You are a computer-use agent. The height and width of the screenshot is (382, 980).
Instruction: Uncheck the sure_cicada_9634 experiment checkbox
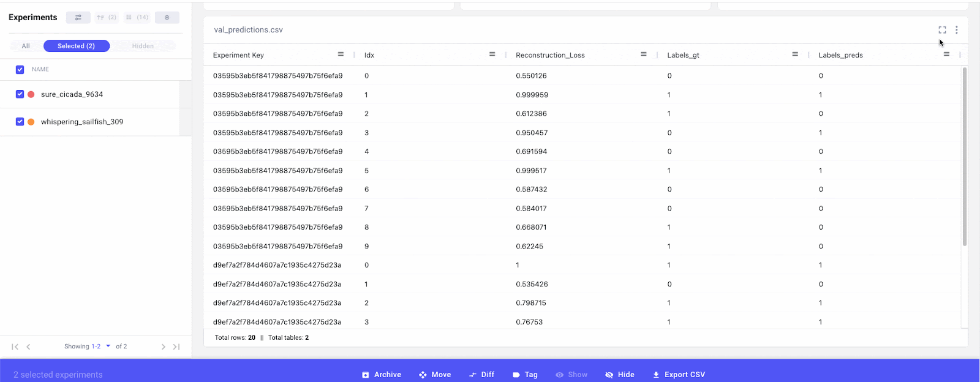(x=20, y=94)
